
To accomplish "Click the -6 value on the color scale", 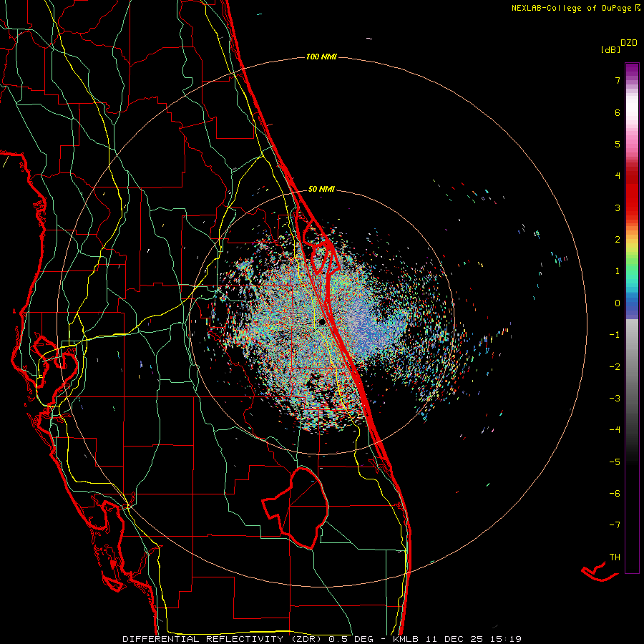I will 615,493.
